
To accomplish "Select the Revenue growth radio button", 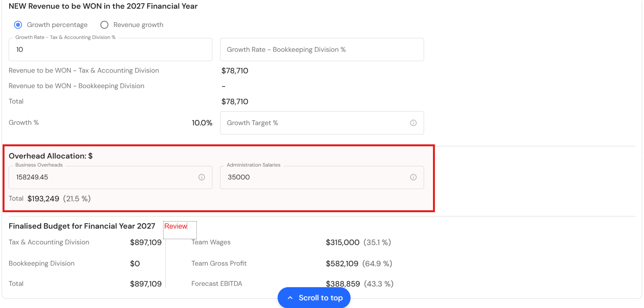I will [x=104, y=25].
